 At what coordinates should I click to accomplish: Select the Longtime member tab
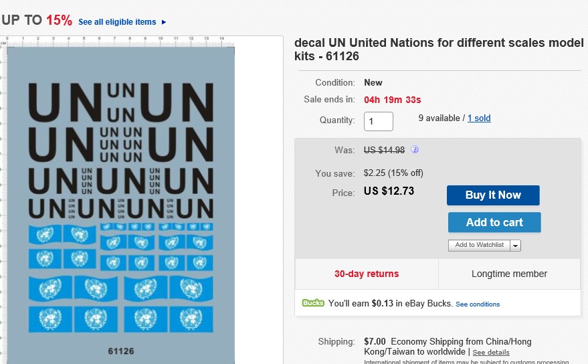(509, 274)
